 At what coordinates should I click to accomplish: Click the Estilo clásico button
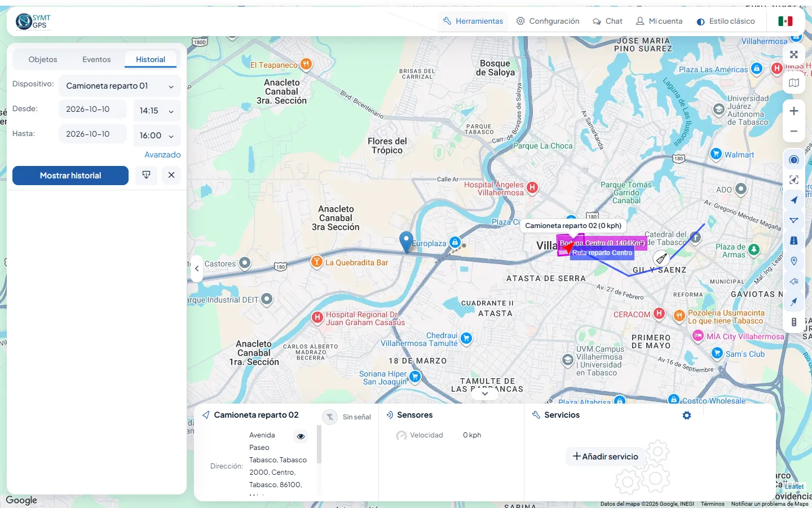click(726, 21)
